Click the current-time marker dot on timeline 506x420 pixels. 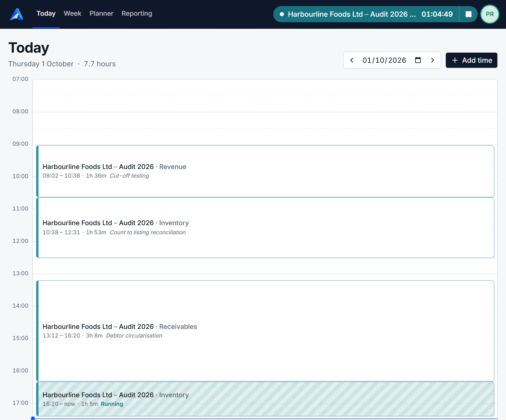coord(33,418)
